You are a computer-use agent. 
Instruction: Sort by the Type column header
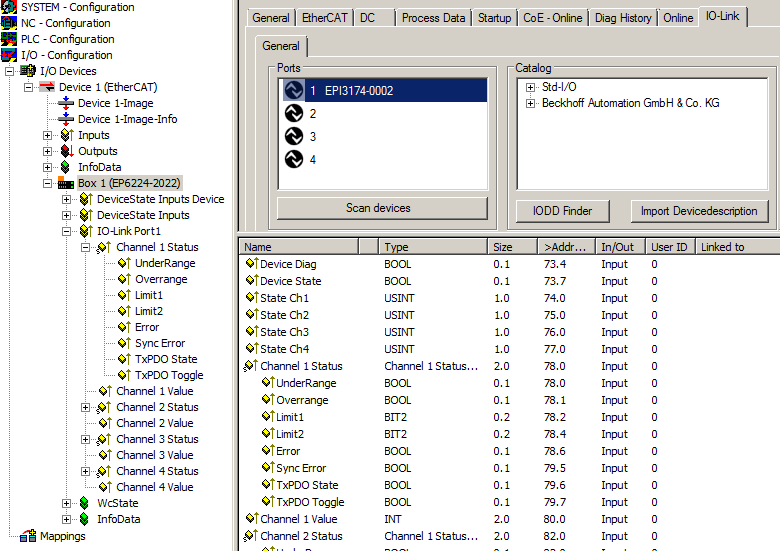tap(433, 247)
